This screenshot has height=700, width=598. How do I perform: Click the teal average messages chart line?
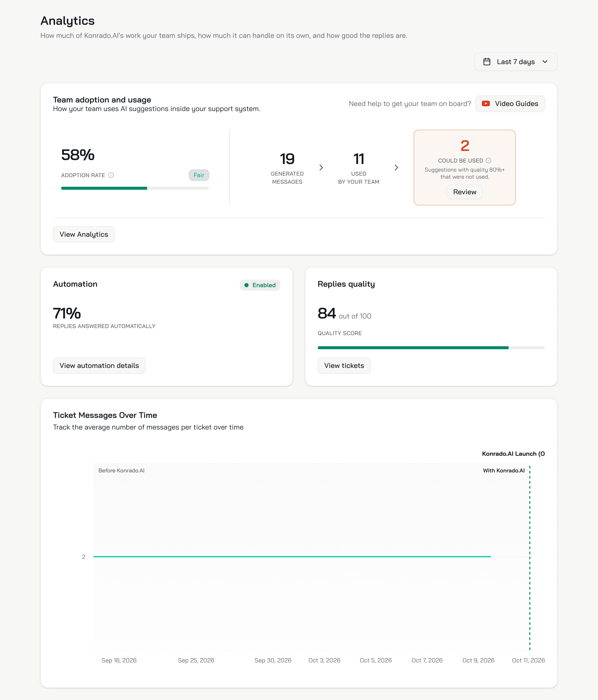point(292,556)
